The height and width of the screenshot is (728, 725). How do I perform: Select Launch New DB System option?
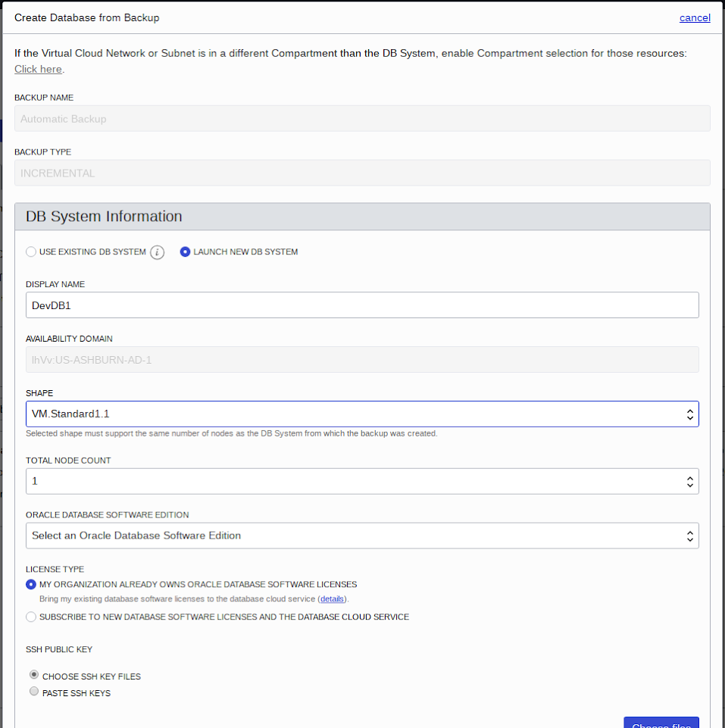pos(185,252)
